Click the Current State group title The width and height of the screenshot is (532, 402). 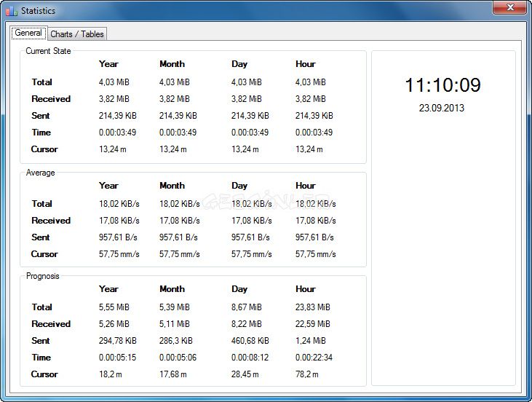pyautogui.click(x=48, y=51)
